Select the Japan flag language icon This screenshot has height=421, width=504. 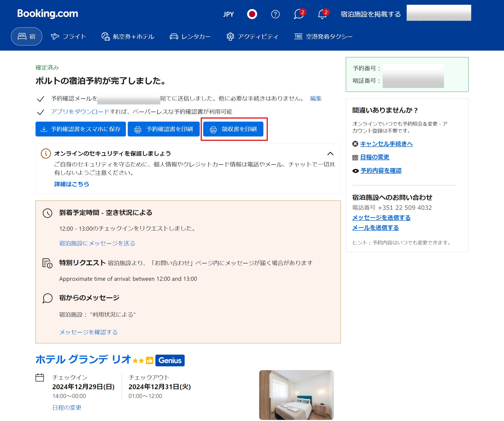pos(252,14)
